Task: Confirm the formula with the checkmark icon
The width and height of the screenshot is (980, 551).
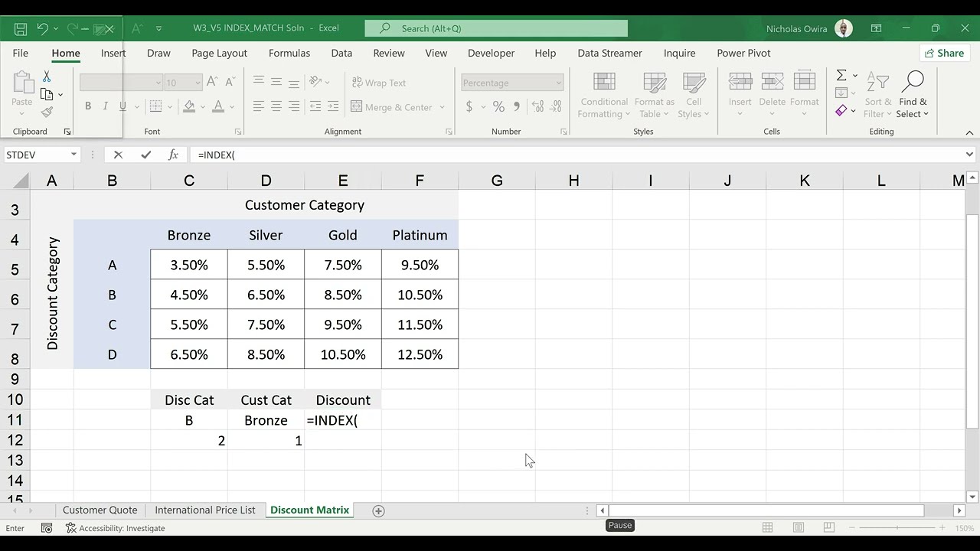Action: (x=145, y=155)
